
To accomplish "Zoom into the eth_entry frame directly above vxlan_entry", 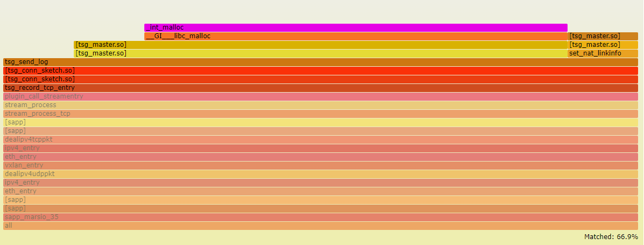I will pos(321,157).
